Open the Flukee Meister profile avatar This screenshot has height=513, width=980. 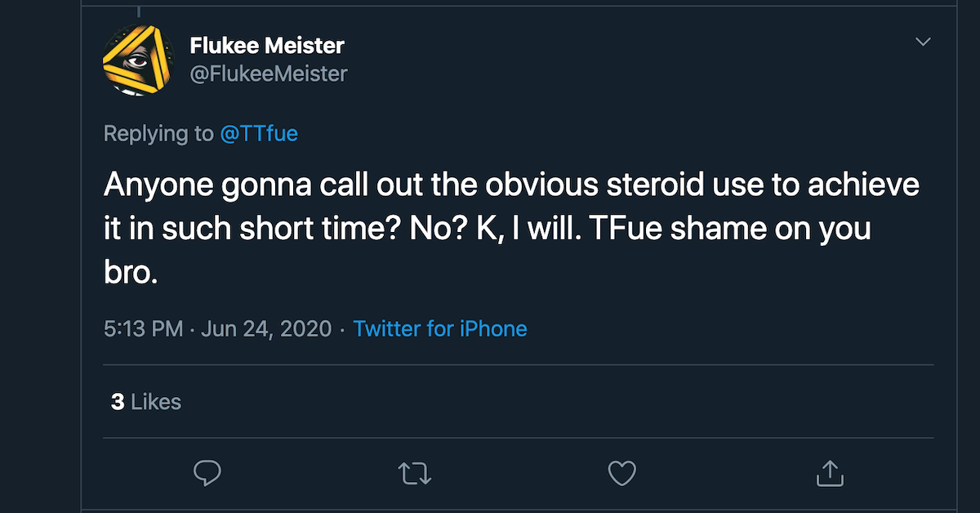click(138, 60)
